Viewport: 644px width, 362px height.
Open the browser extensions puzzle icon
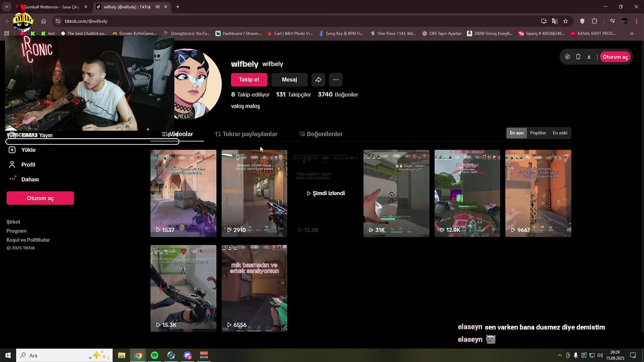point(595,21)
